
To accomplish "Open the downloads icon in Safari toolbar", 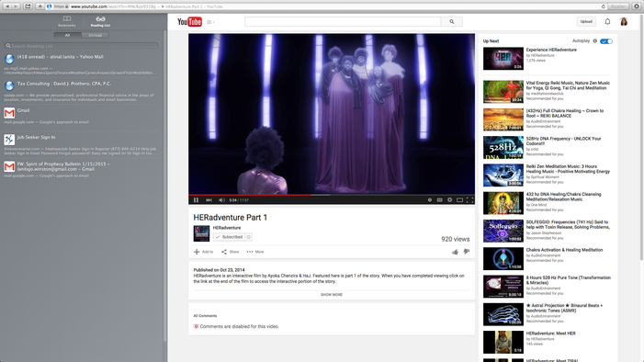I will click(637, 6).
